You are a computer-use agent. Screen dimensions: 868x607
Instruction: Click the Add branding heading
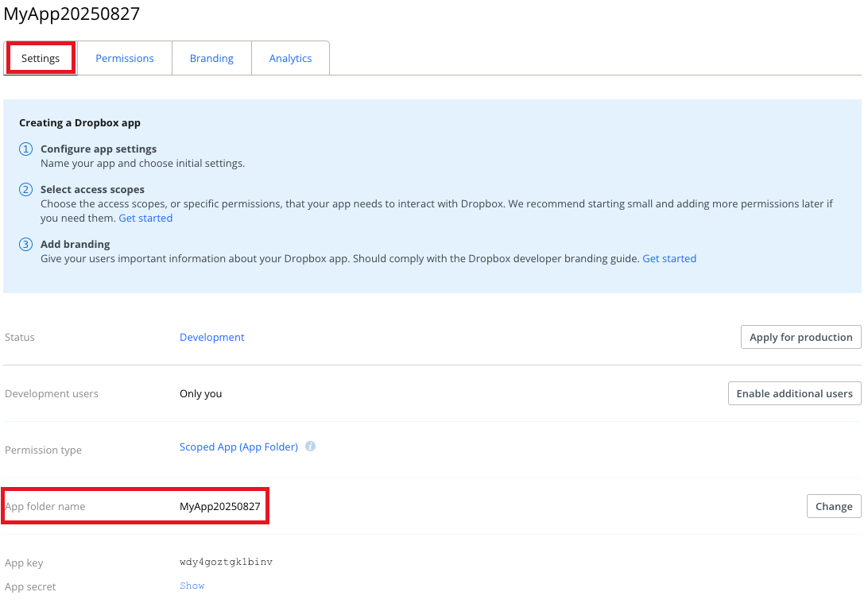[x=76, y=244]
